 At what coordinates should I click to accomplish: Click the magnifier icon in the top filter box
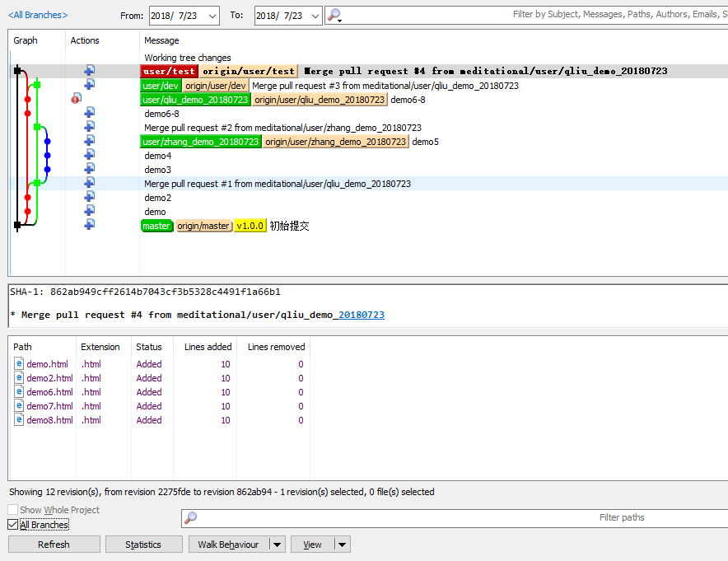coord(334,15)
